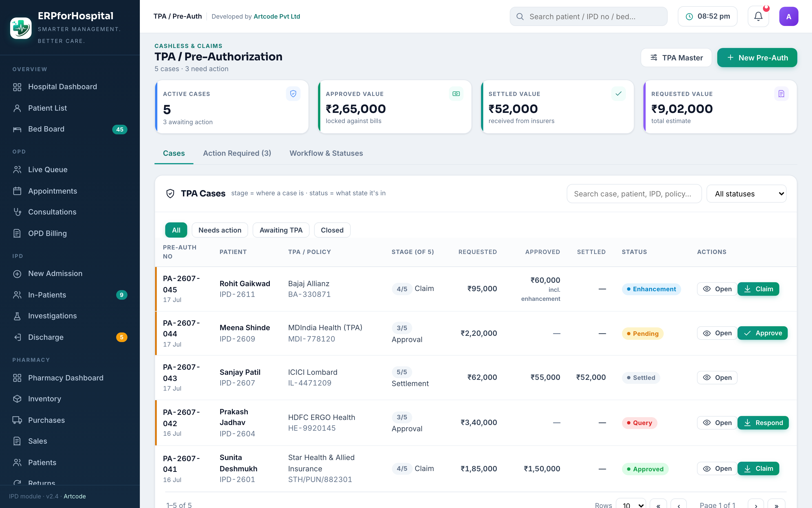Image resolution: width=812 pixels, height=508 pixels.
Task: Click the Active Cases shield icon
Action: 293,94
